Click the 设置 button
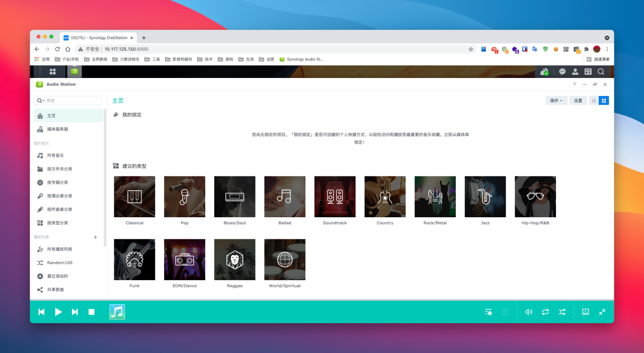 tap(578, 100)
